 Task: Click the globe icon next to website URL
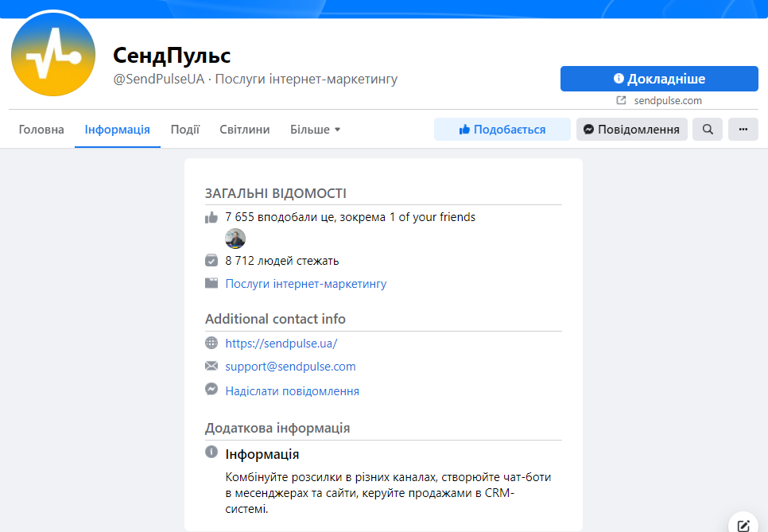pyautogui.click(x=211, y=343)
